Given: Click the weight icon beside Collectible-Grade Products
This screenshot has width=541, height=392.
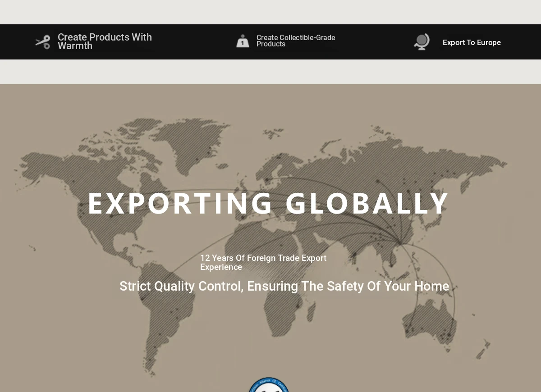Looking at the screenshot, I should (243, 41).
